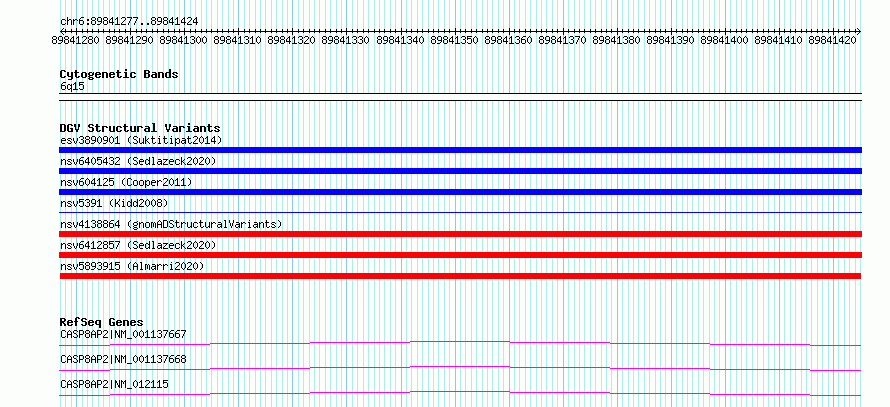Select ruler position 89841300
The height and width of the screenshot is (407, 890).
[183, 40]
